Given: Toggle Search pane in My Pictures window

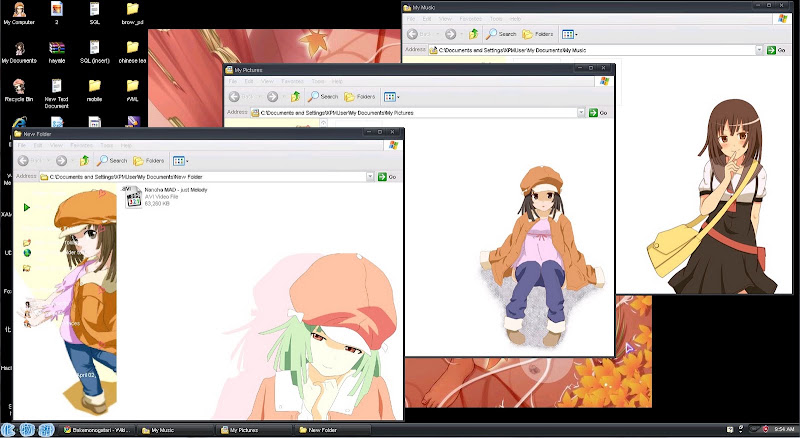Looking at the screenshot, I should pyautogui.click(x=323, y=96).
